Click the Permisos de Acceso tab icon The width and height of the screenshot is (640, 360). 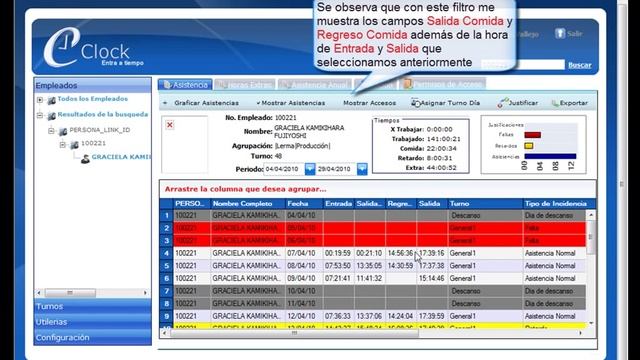[407, 84]
